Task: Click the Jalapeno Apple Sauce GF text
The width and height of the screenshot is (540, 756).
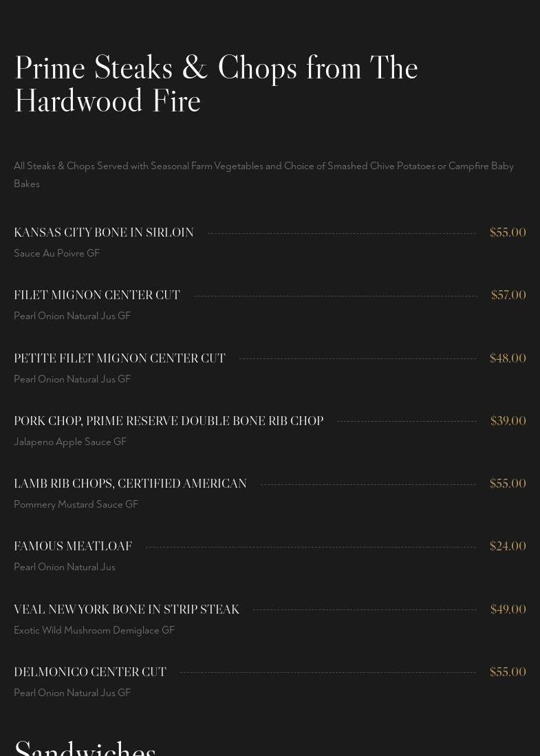Action: (70, 442)
